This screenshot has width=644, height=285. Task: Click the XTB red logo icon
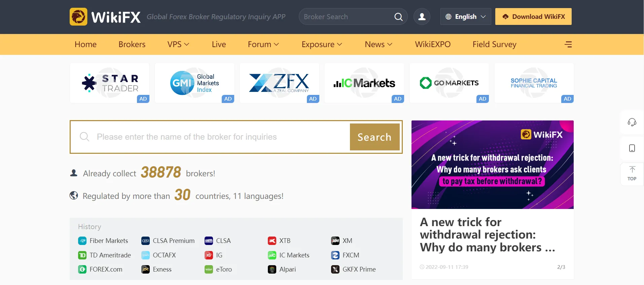pyautogui.click(x=272, y=241)
